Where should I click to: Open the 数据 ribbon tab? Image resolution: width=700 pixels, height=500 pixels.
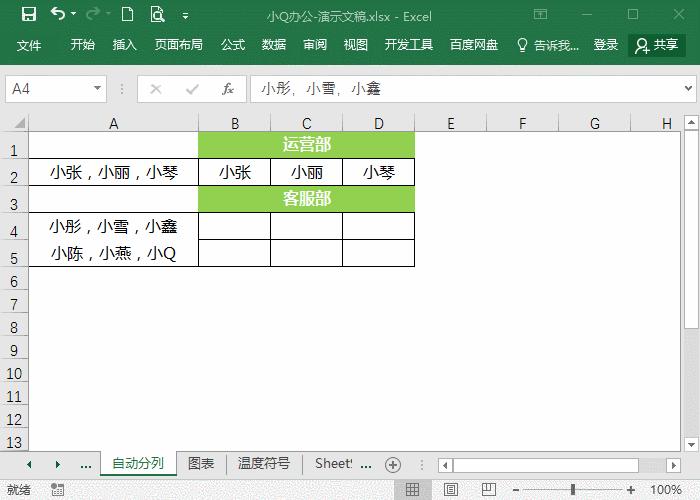[x=274, y=45]
